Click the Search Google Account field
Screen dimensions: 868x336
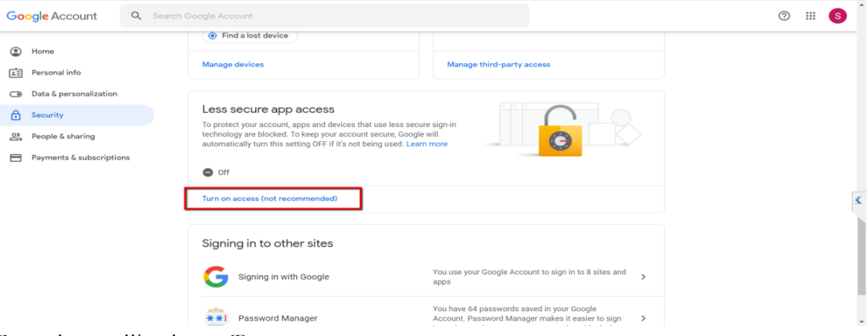click(332, 15)
